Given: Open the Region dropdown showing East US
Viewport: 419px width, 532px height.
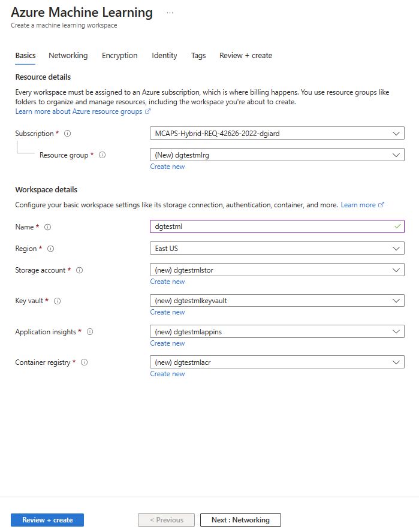Looking at the screenshot, I should coord(277,249).
